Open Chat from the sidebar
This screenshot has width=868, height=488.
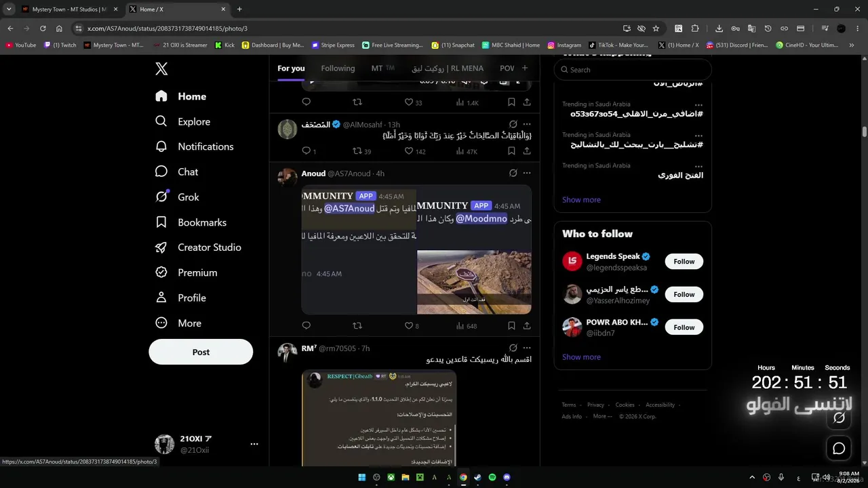pyautogui.click(x=176, y=171)
